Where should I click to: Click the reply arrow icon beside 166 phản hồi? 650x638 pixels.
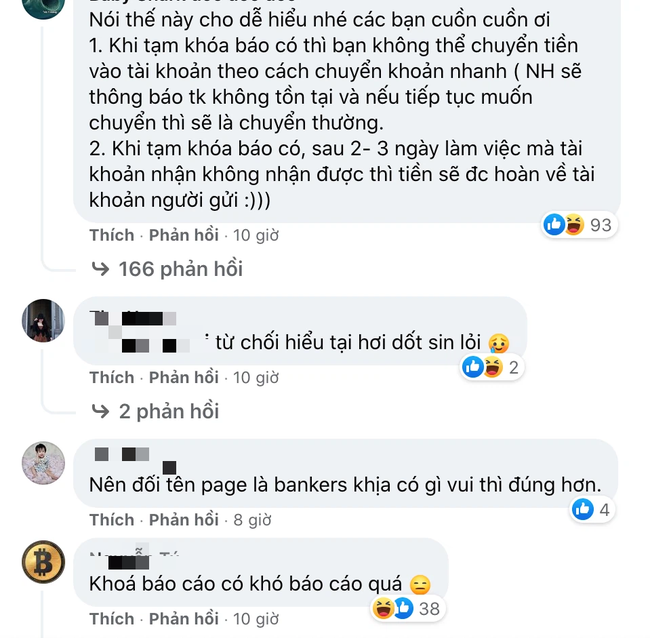click(x=100, y=269)
